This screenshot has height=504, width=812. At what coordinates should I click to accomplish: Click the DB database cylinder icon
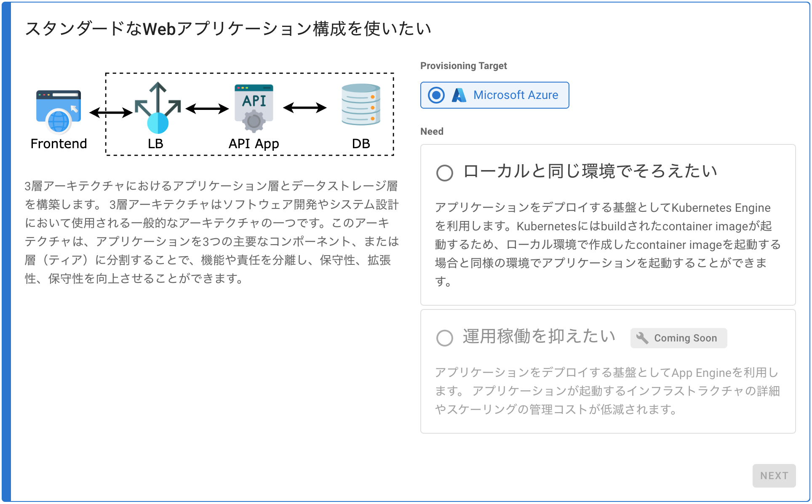tap(361, 105)
